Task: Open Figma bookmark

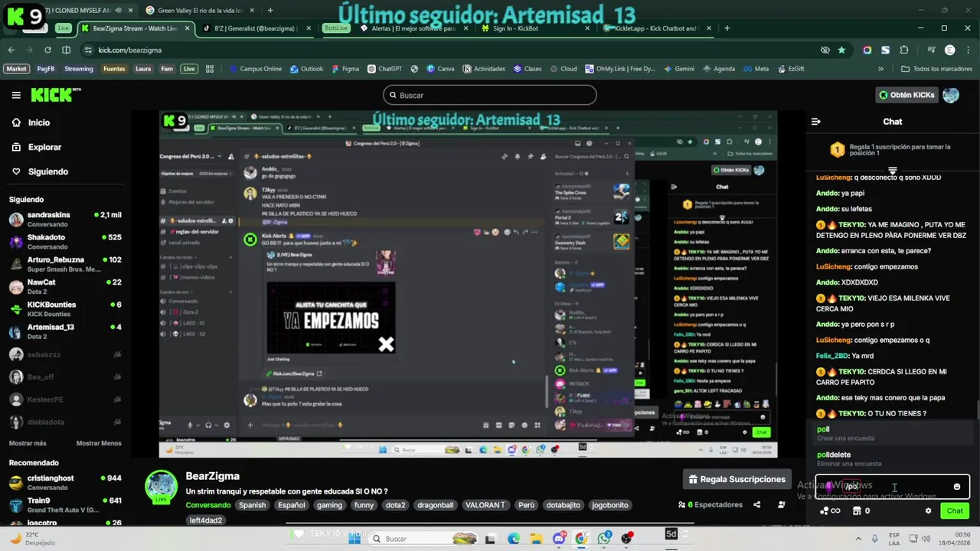Action: click(345, 69)
